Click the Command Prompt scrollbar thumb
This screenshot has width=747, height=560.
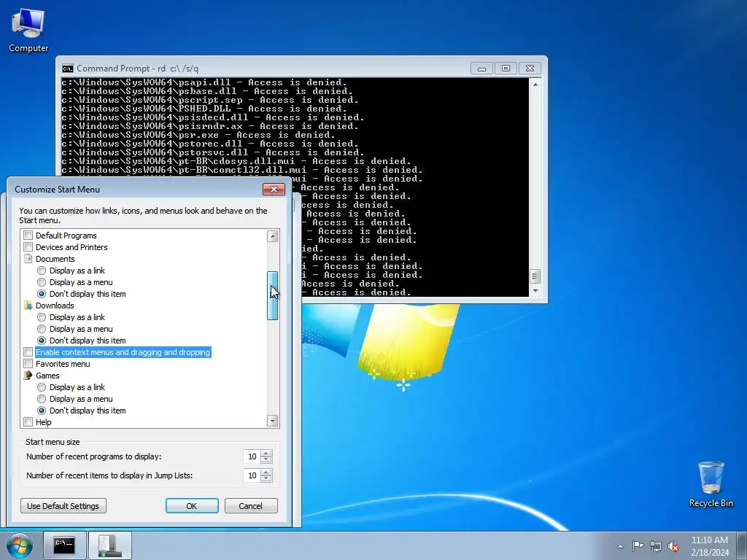(535, 276)
